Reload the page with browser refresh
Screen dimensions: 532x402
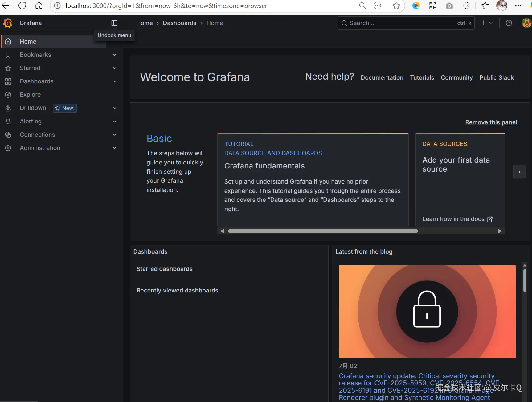point(22,6)
